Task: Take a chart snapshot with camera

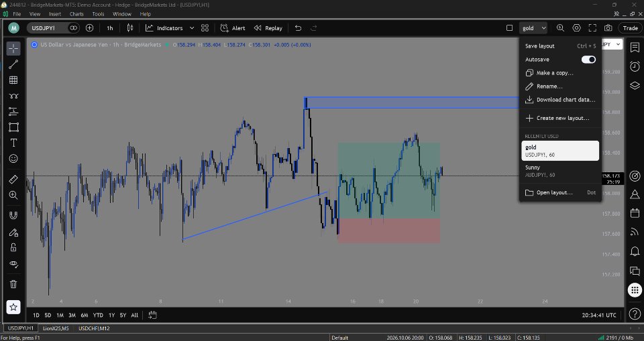Action: click(x=608, y=28)
